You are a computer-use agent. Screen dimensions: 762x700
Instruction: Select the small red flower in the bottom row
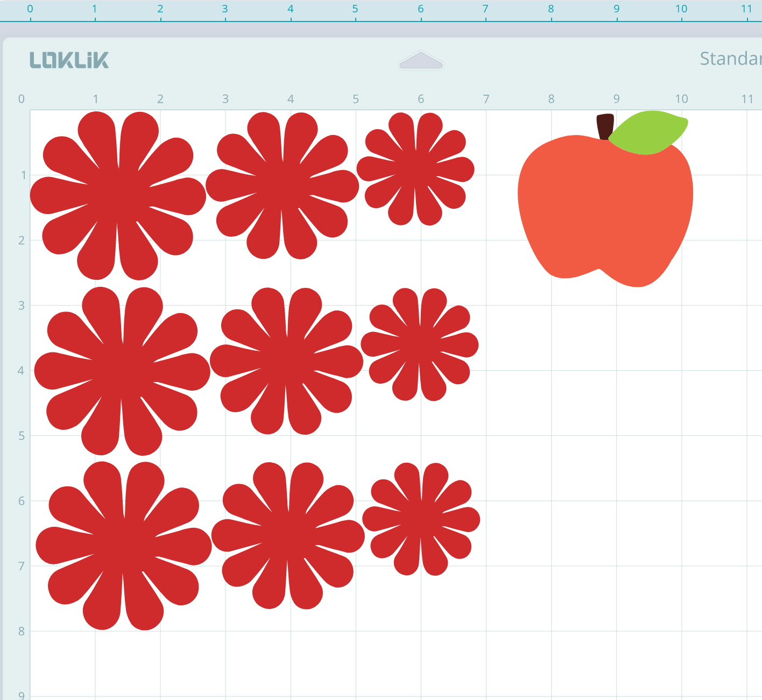click(x=421, y=519)
